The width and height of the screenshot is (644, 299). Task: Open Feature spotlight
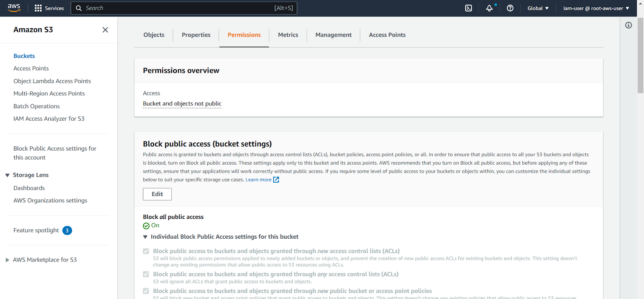click(x=36, y=231)
